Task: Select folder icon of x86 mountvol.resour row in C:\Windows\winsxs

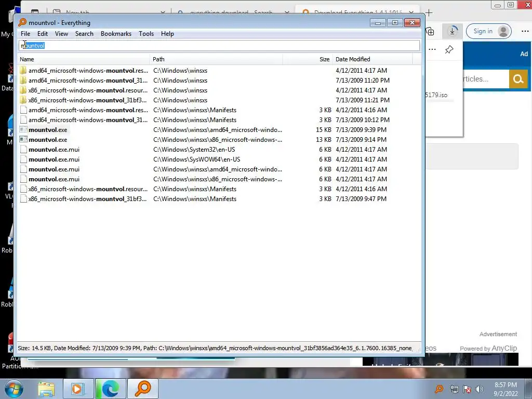Action: point(23,90)
